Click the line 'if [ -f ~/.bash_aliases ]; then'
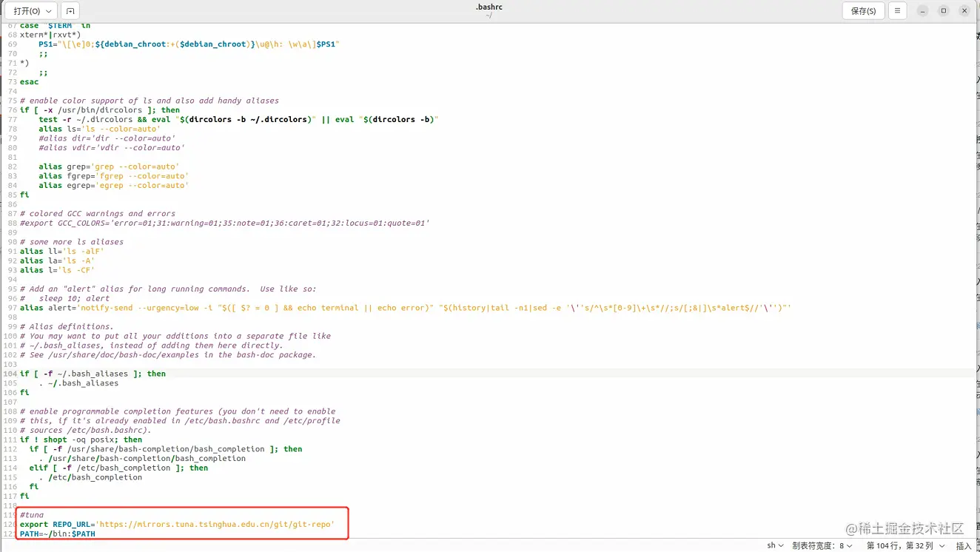 [93, 374]
